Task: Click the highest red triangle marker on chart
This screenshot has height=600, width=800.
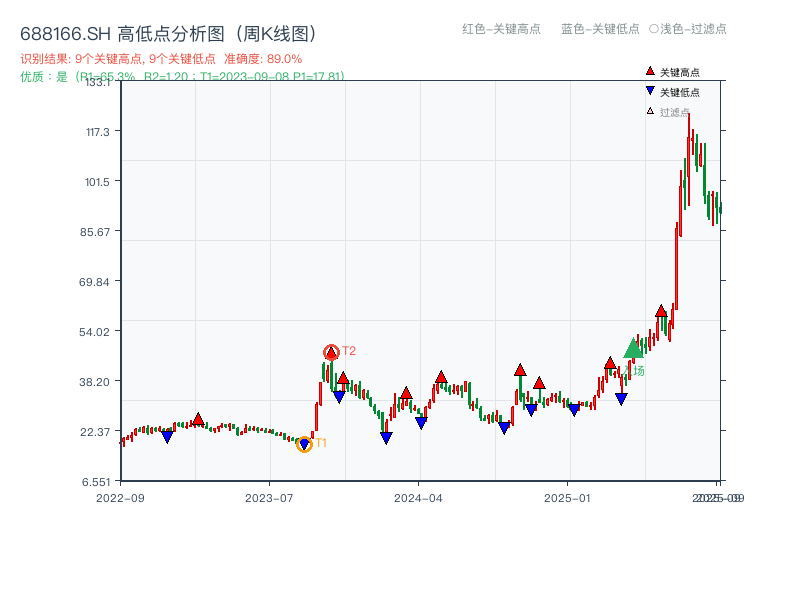Action: click(x=662, y=309)
